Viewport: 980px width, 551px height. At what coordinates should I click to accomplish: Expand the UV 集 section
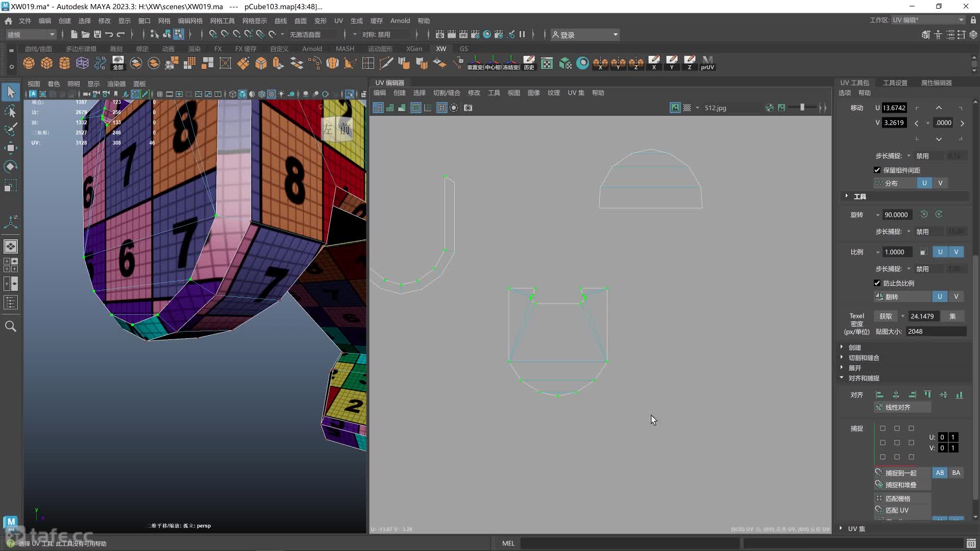click(x=856, y=529)
